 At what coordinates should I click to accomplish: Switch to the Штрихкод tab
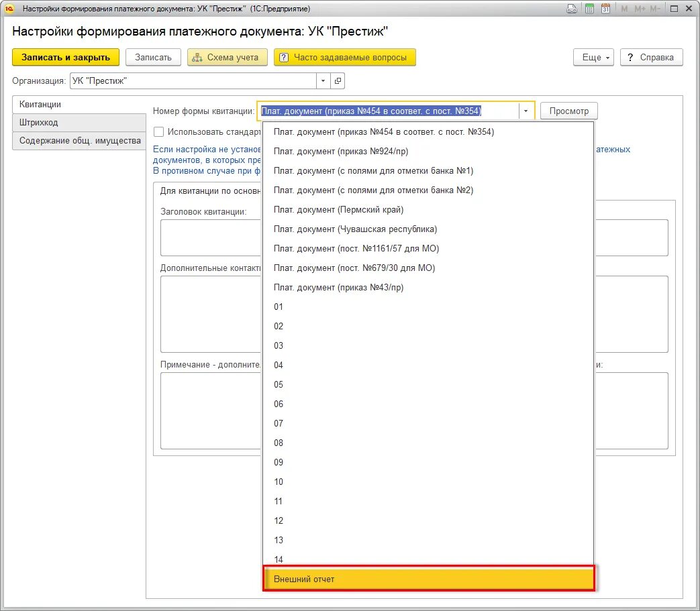click(x=79, y=123)
